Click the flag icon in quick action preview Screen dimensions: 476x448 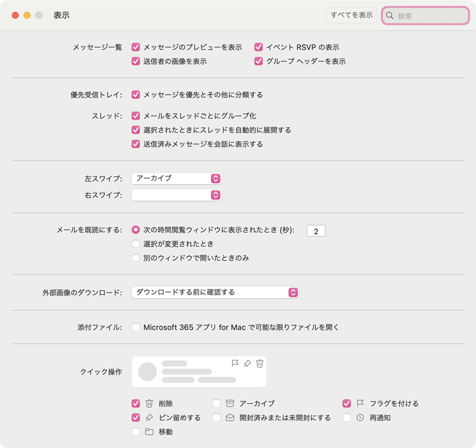coord(235,363)
